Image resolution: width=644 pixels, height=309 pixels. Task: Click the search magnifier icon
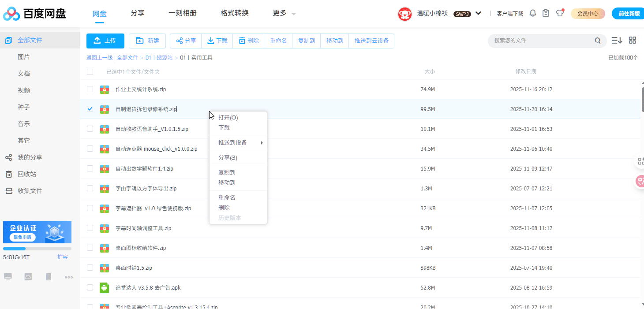point(598,41)
